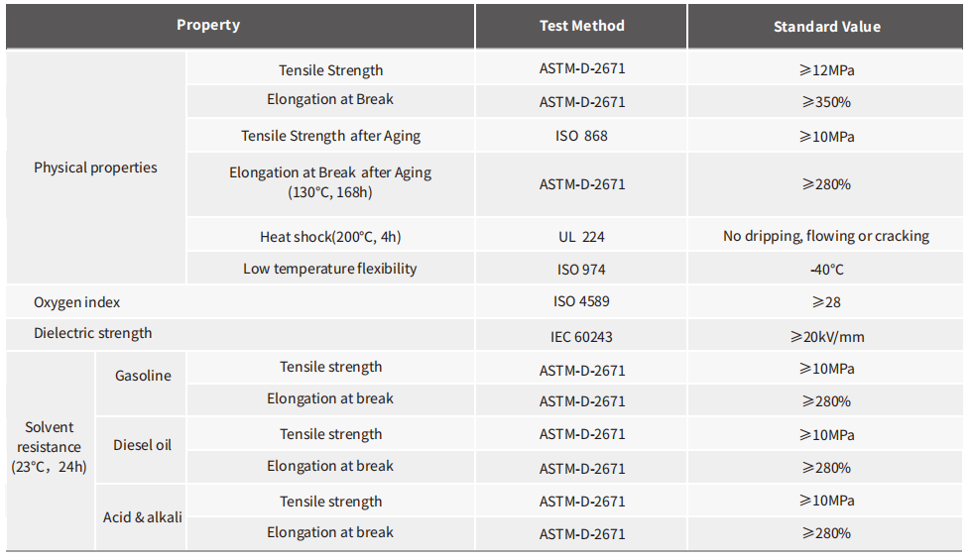Click the Standard Value column header
The height and width of the screenshot is (560, 972).
point(825,26)
